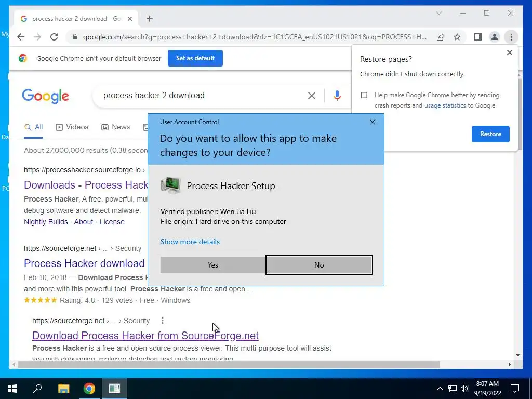Switch to News search tab
Viewport: 532px width, 399px height.
pos(116,127)
